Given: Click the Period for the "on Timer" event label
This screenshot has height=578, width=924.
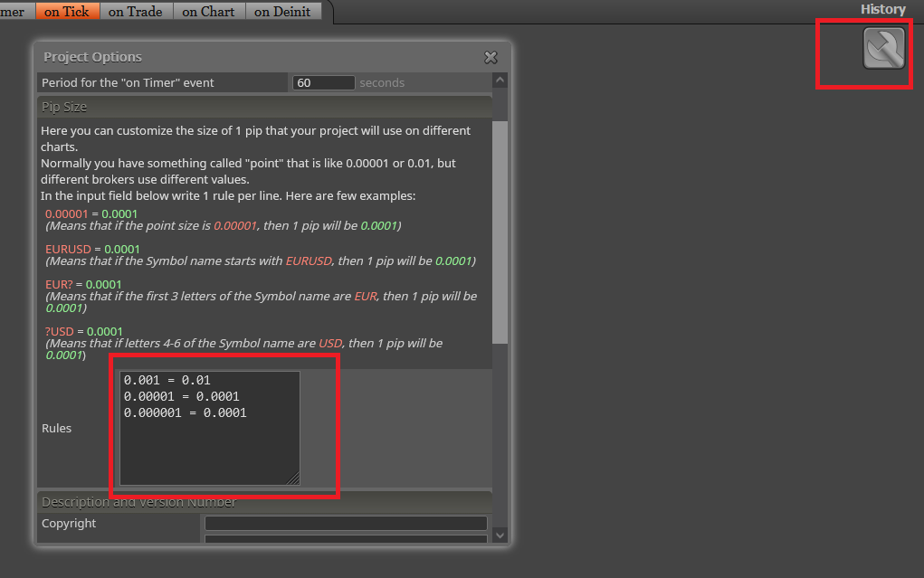Looking at the screenshot, I should (x=128, y=82).
